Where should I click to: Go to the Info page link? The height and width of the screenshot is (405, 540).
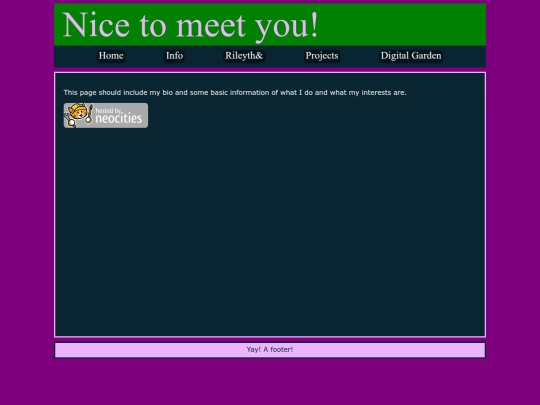coord(174,56)
